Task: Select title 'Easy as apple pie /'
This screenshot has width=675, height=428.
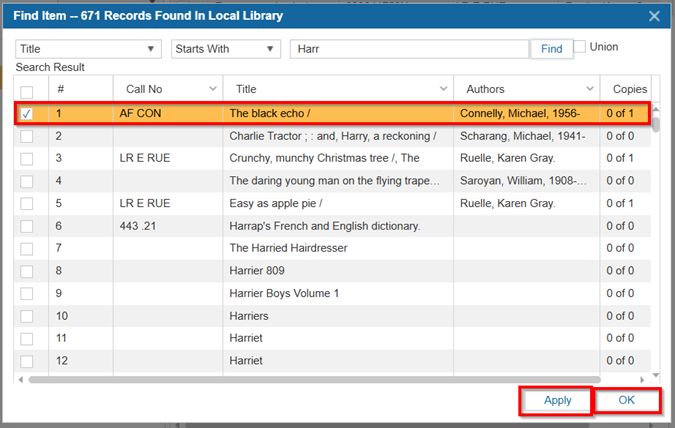Action: point(276,203)
